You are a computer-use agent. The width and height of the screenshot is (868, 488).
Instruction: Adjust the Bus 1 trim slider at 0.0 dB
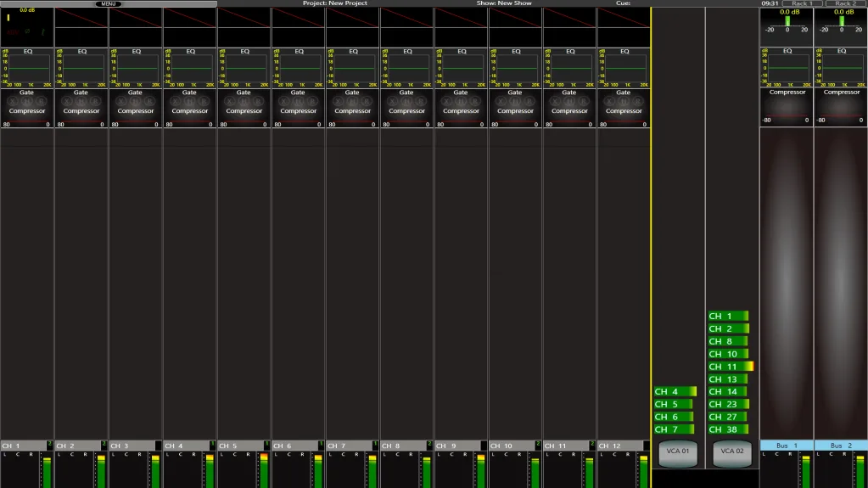click(787, 21)
